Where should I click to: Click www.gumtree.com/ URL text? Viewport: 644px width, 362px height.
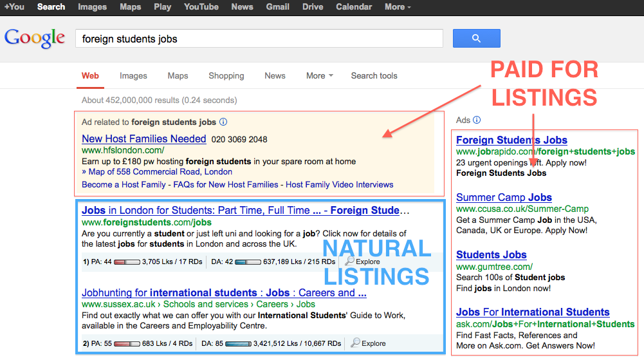tap(495, 267)
